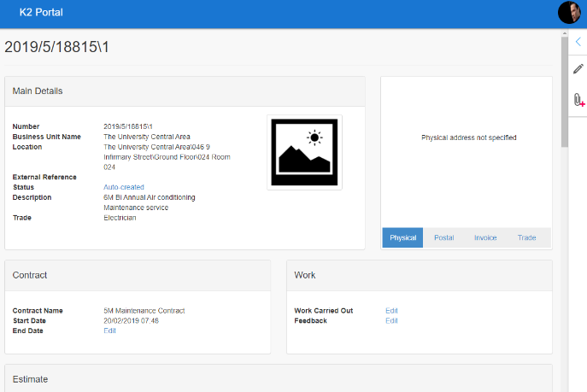Click the user profile avatar
Screen dimensions: 587x392
(x=569, y=13)
